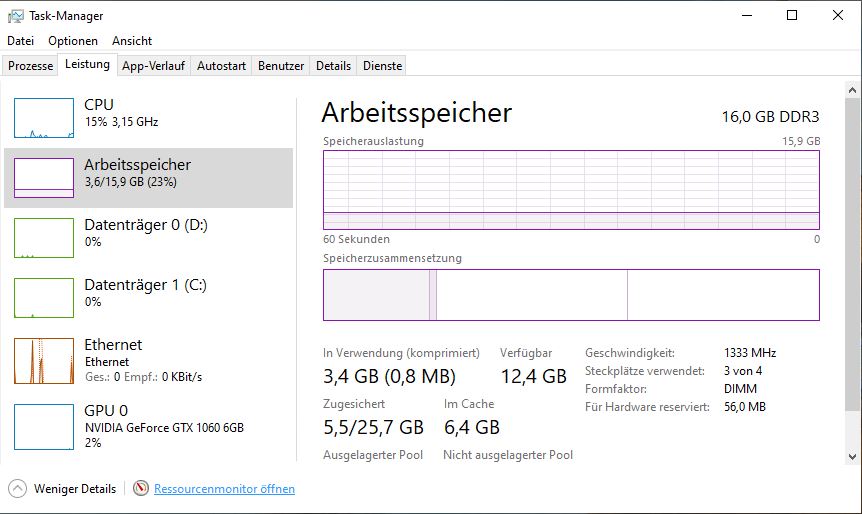This screenshot has width=862, height=514.
Task: Click Ressourcenmonitor öffnen link
Action: 224,489
